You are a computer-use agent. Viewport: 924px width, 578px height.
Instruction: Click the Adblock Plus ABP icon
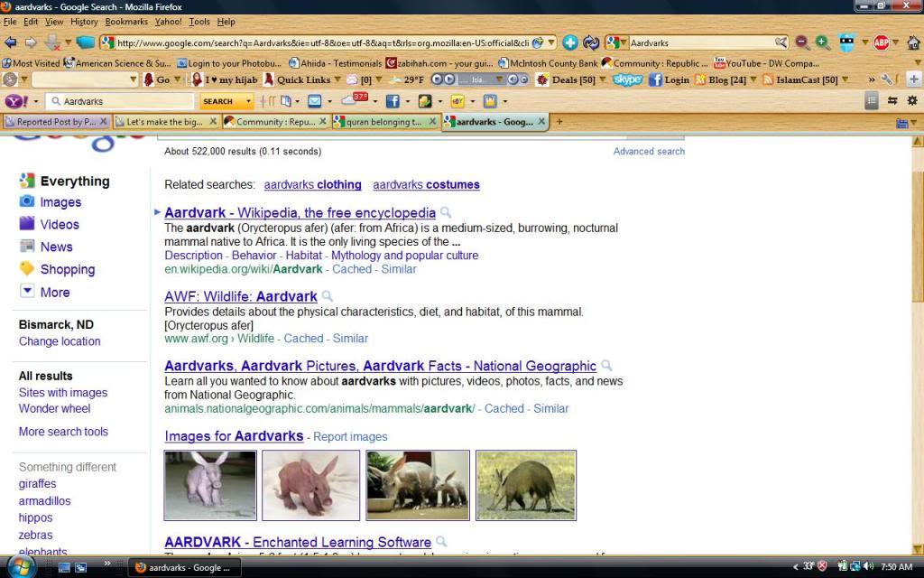[x=881, y=42]
